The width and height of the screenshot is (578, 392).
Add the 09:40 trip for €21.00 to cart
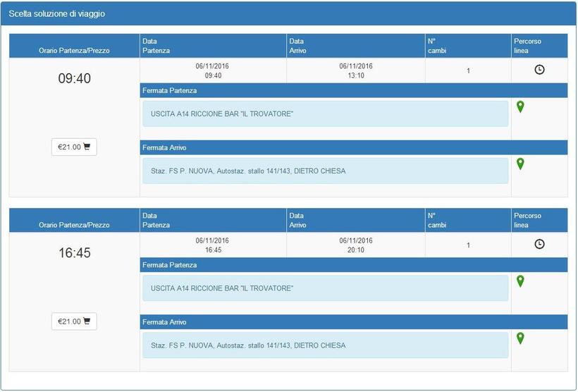pos(74,147)
